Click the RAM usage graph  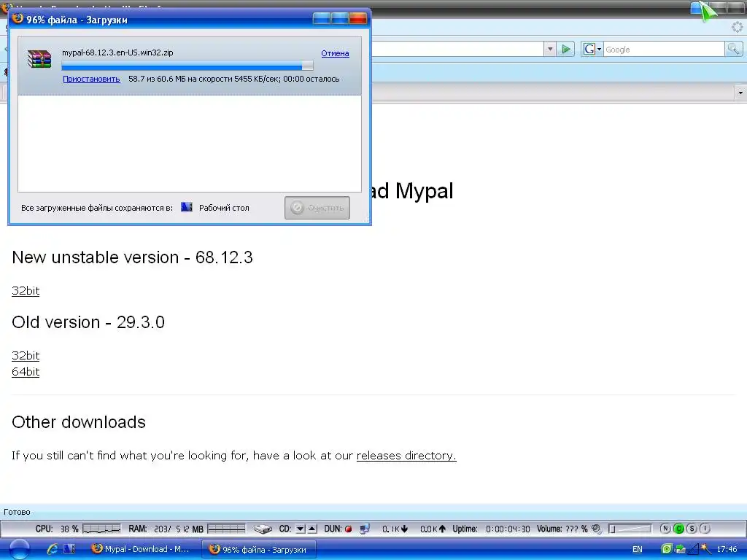(x=227, y=529)
